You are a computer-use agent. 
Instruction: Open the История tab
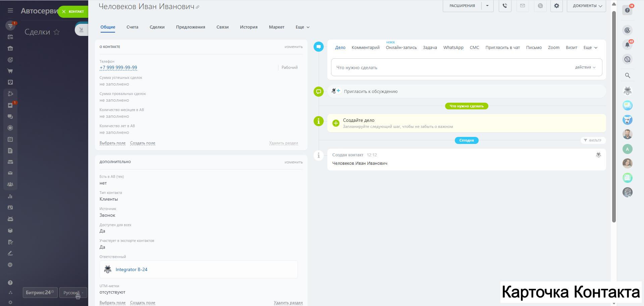click(x=249, y=27)
